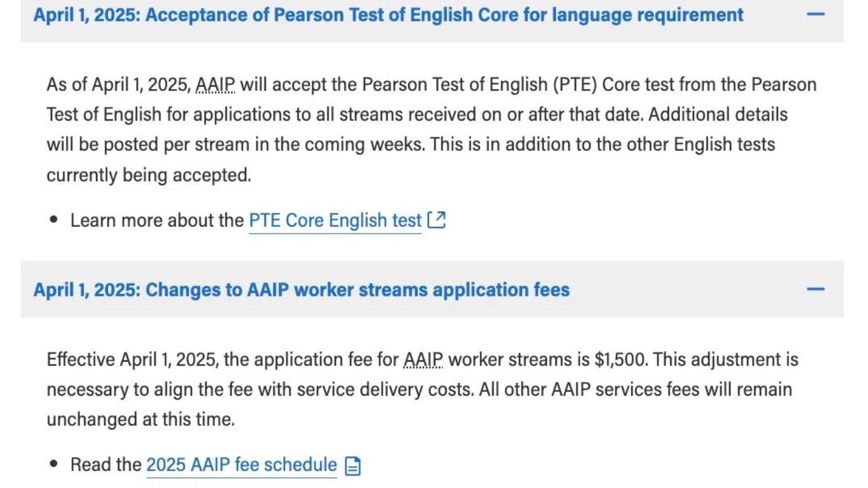This screenshot has width=868, height=488.
Task: Toggle 'Changes to AAIP worker streams' heading
Action: [301, 290]
